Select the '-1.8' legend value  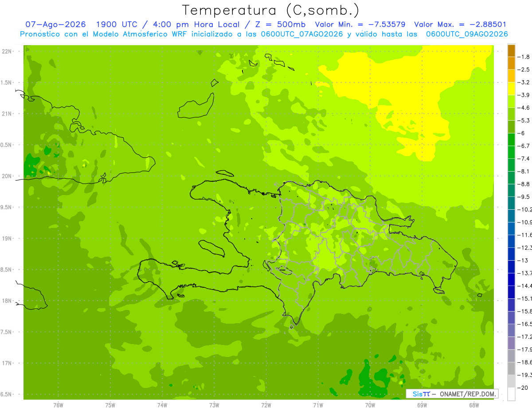pos(524,57)
